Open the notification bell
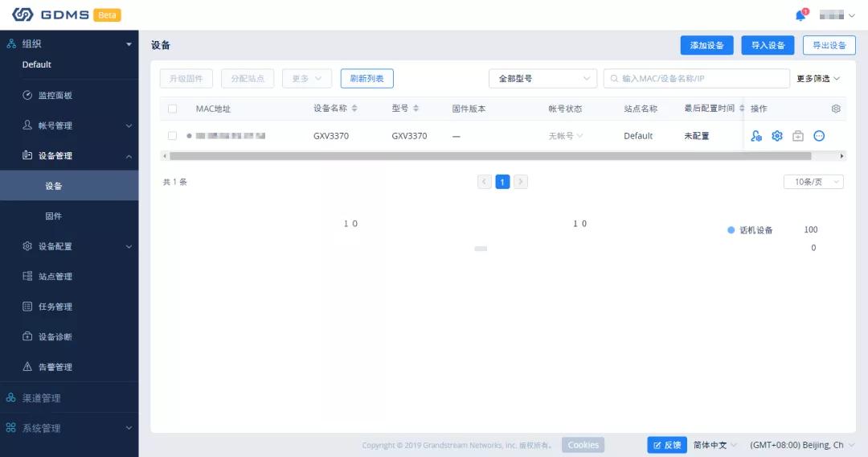Image resolution: width=868 pixels, height=457 pixels. [x=800, y=15]
